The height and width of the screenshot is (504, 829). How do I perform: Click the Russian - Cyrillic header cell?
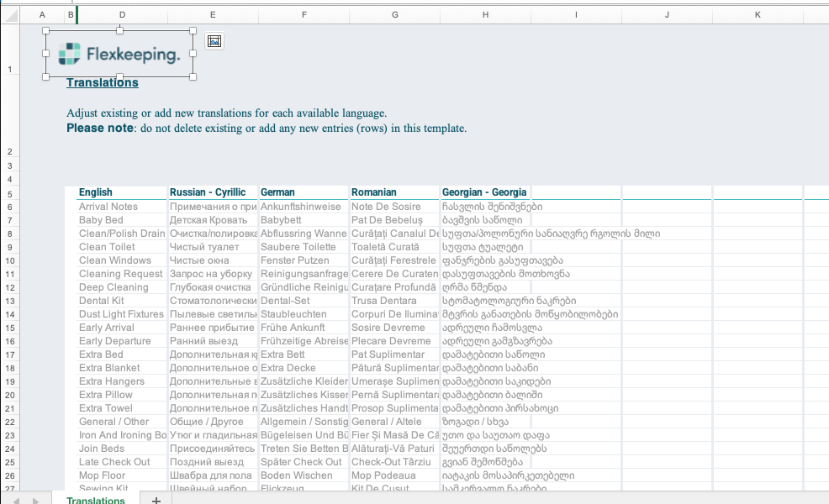pos(213,192)
